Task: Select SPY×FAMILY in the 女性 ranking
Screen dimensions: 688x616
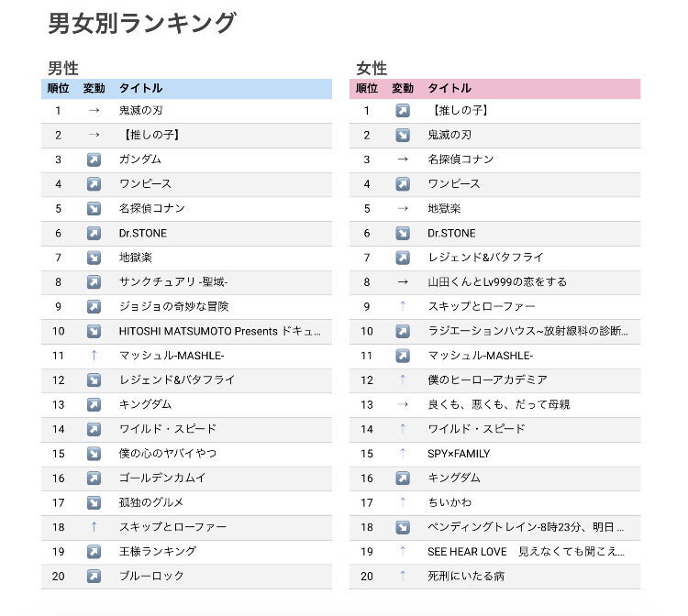Action: tap(459, 454)
